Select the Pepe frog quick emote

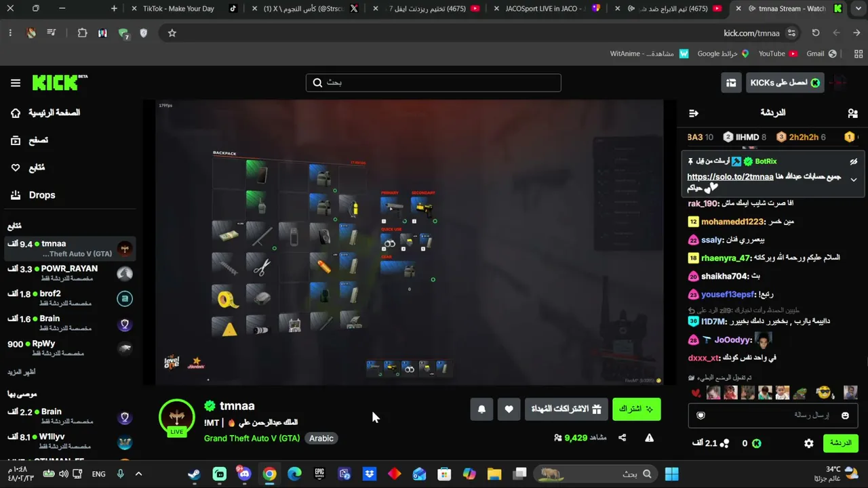(x=800, y=393)
